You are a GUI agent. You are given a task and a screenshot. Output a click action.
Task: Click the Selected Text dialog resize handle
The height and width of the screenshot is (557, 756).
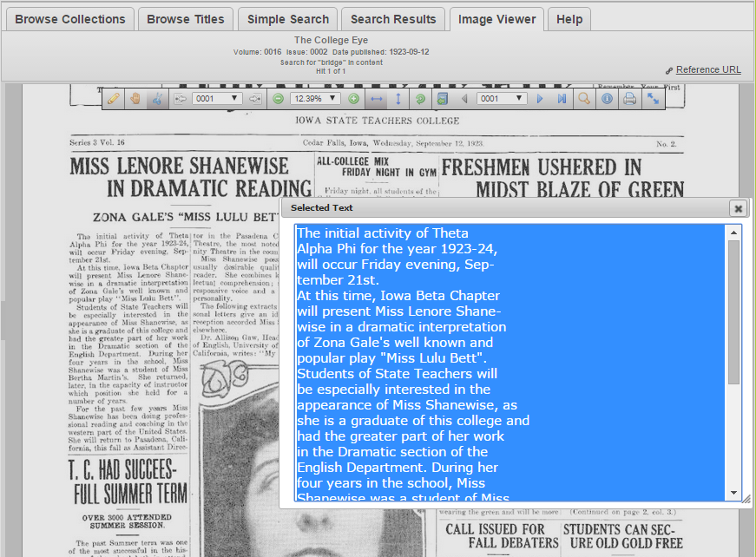[746, 500]
